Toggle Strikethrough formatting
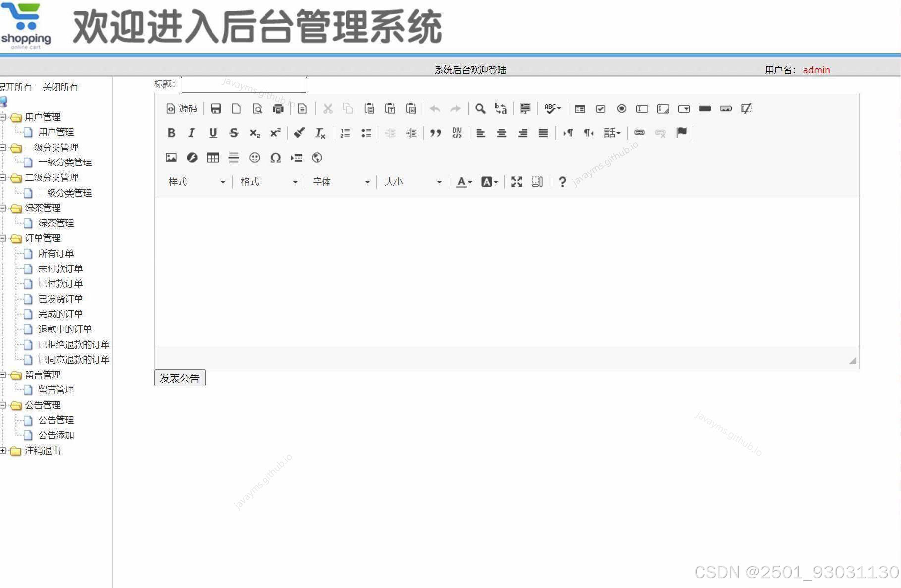The height and width of the screenshot is (588, 901). pos(234,133)
